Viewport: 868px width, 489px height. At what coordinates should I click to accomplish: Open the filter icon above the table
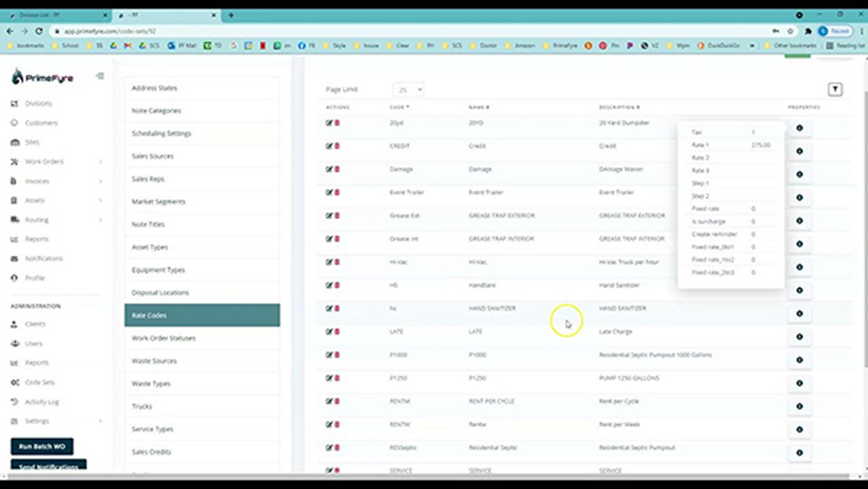[x=835, y=90]
